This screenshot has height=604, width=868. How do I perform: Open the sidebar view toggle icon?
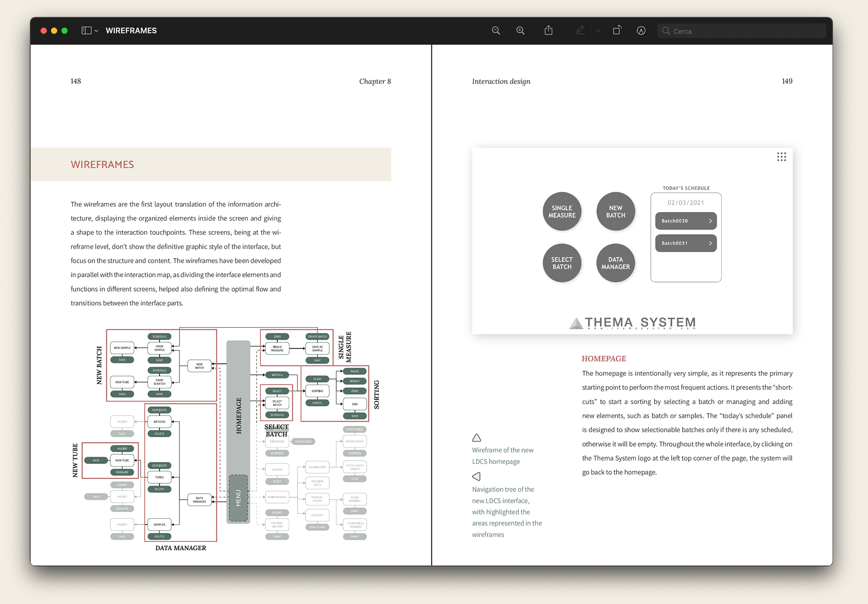pyautogui.click(x=86, y=30)
